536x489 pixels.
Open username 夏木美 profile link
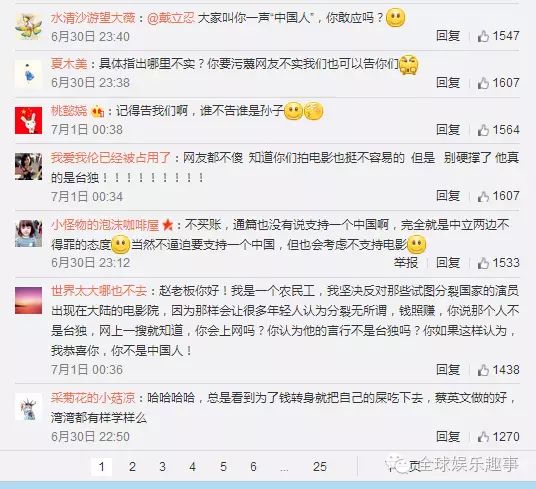pyautogui.click(x=69, y=64)
